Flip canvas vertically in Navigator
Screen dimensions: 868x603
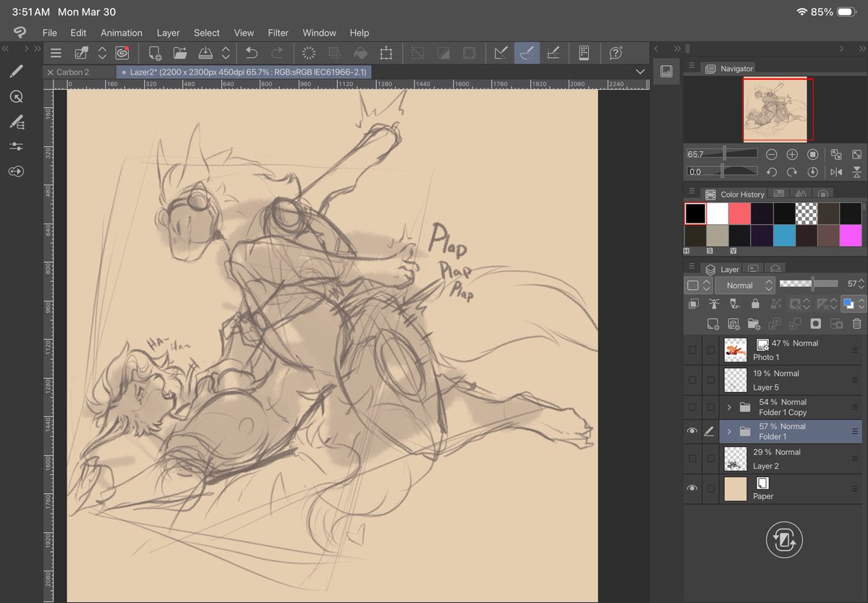856,172
